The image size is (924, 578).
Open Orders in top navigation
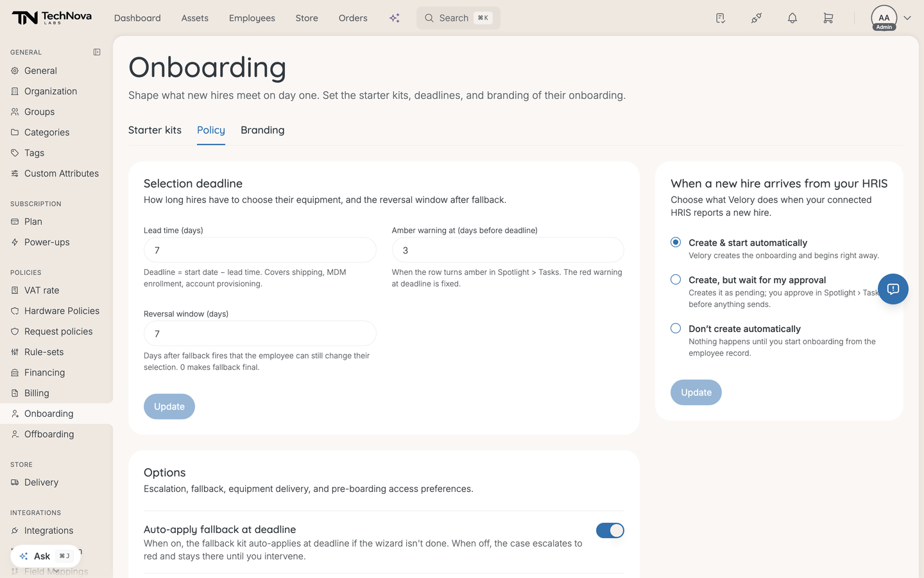[353, 18]
